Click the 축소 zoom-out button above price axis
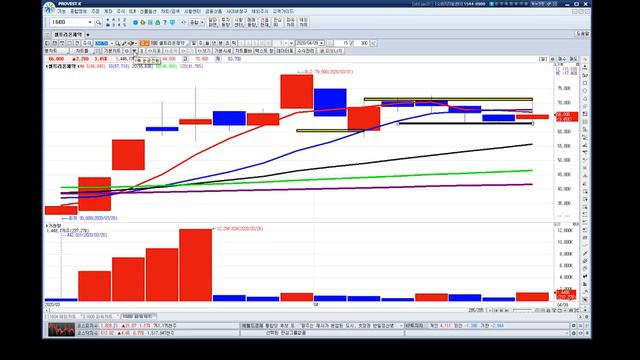The height and width of the screenshot is (360, 640). (x=562, y=59)
